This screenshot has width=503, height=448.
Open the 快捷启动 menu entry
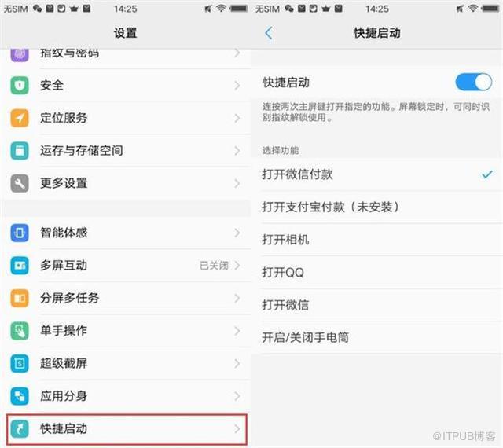tap(127, 429)
